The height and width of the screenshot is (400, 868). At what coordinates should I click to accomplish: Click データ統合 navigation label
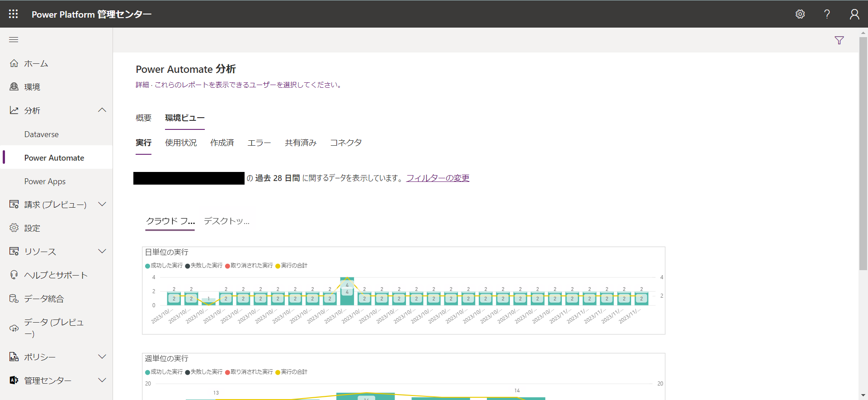44,299
